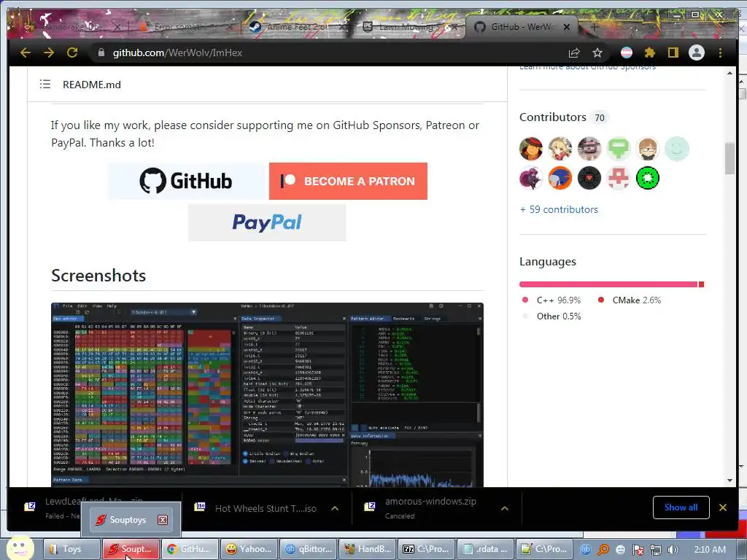Expand options for Hot Wheels Stunt iso download
The width and height of the screenshot is (747, 560).
click(x=335, y=508)
